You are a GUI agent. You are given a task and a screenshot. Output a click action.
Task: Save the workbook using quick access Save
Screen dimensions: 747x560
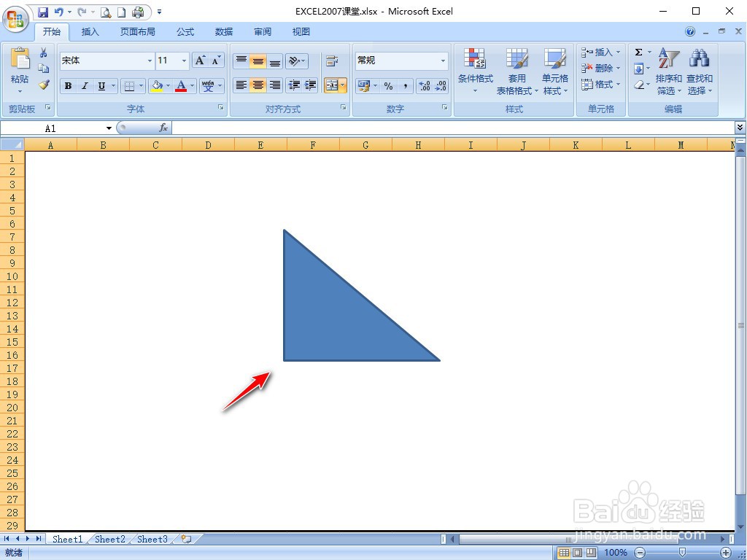pos(43,12)
